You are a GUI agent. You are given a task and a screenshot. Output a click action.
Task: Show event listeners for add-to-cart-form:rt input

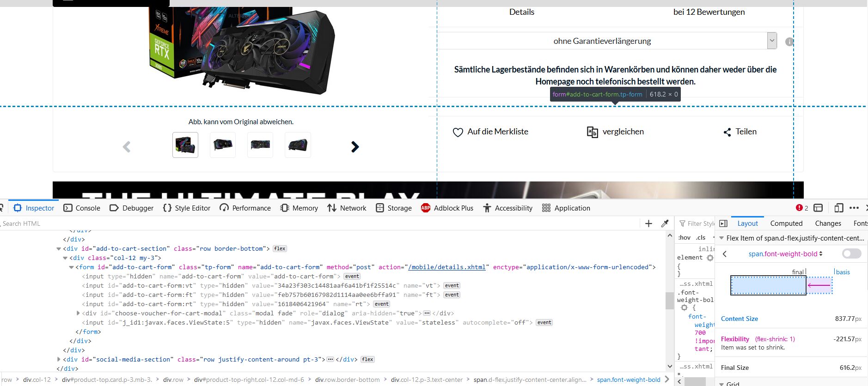(381, 304)
